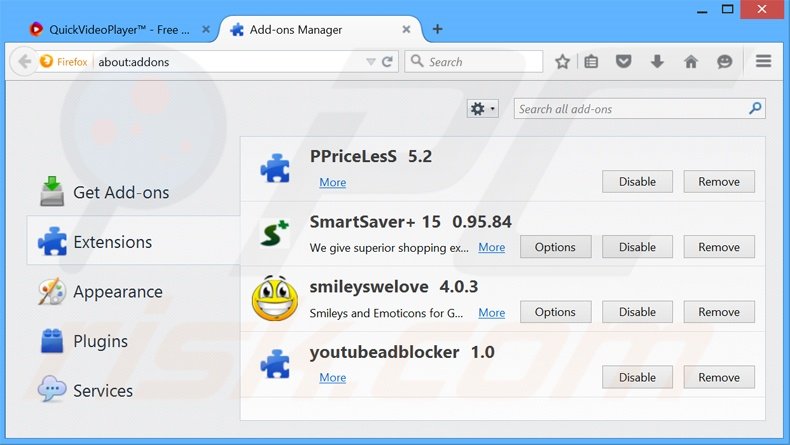This screenshot has width=790, height=445.
Task: Click the youtubeadblocker puzzle piece icon
Action: (275, 363)
